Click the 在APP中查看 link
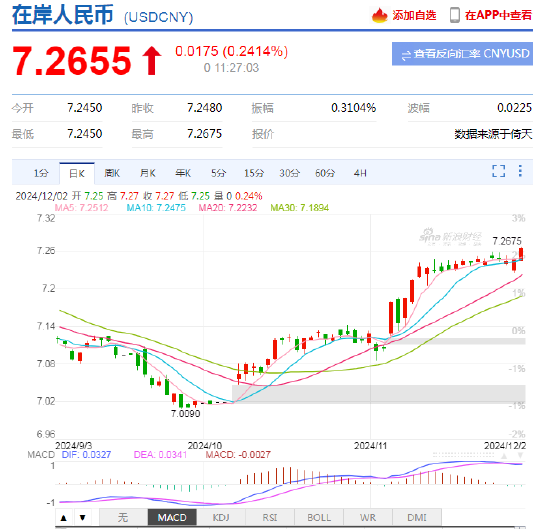 pos(498,15)
